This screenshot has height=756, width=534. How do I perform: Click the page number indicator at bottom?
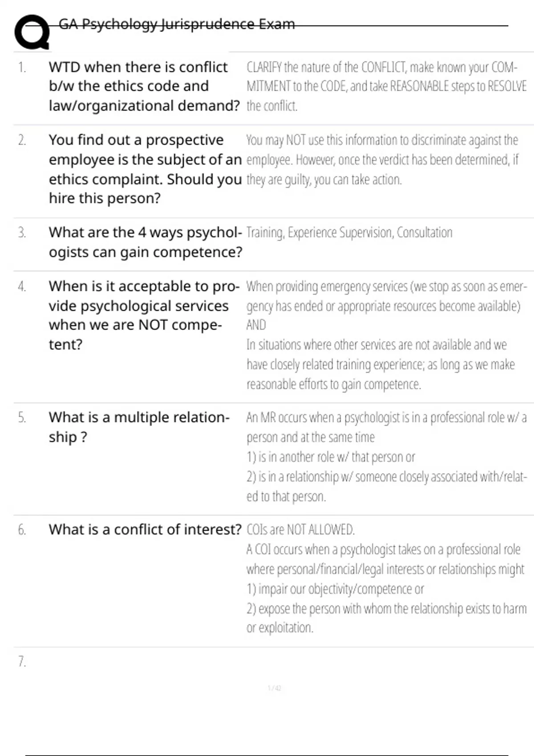[x=274, y=688]
